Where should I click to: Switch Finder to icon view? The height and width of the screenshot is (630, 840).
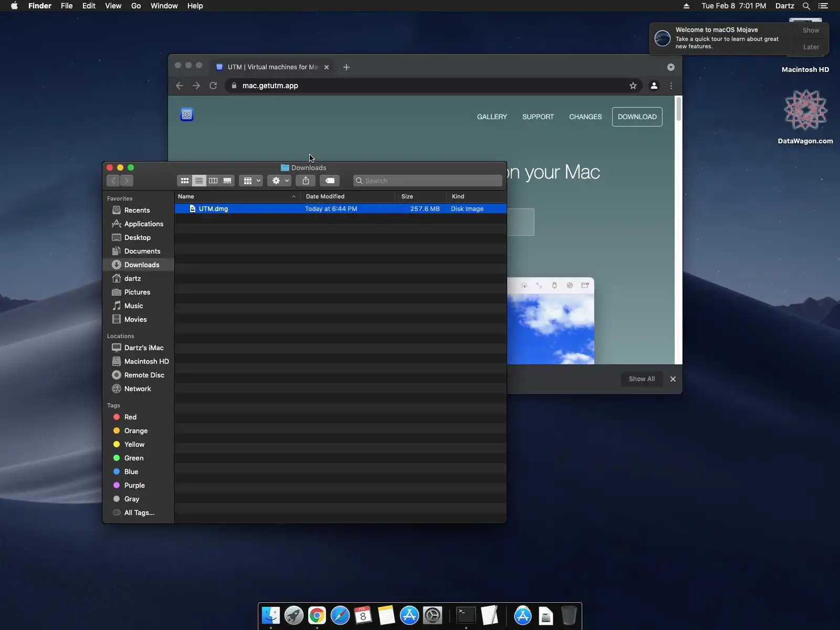click(185, 181)
